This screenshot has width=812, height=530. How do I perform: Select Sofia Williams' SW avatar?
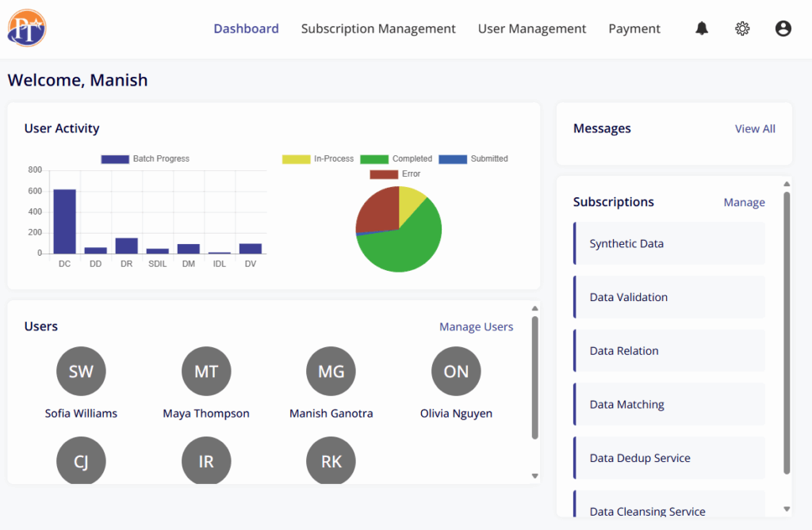tap(81, 372)
